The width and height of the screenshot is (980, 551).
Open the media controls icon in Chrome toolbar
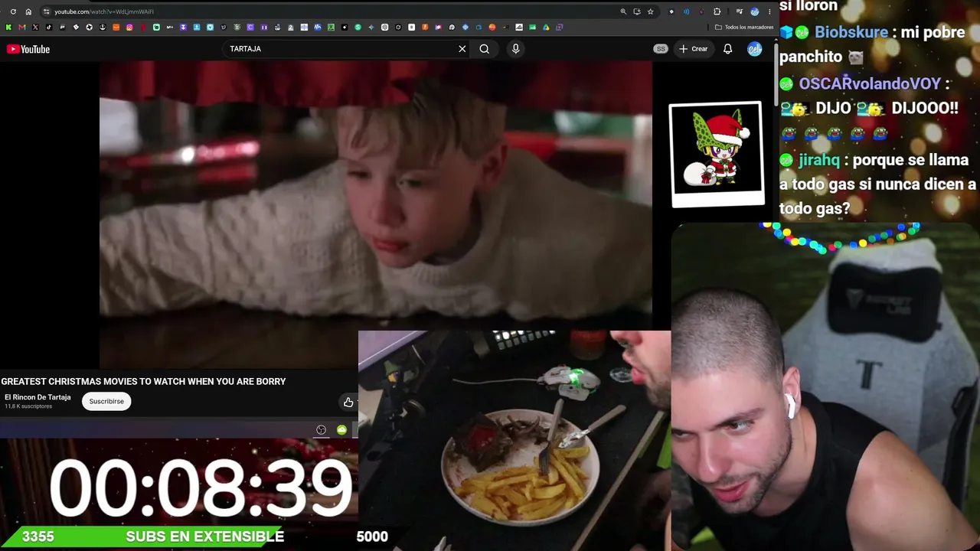pyautogui.click(x=739, y=11)
